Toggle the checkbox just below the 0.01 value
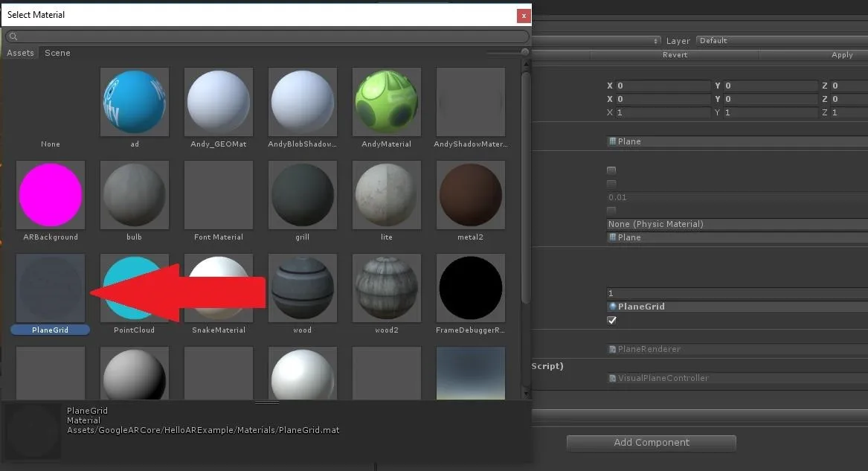Image resolution: width=868 pixels, height=471 pixels. click(611, 211)
